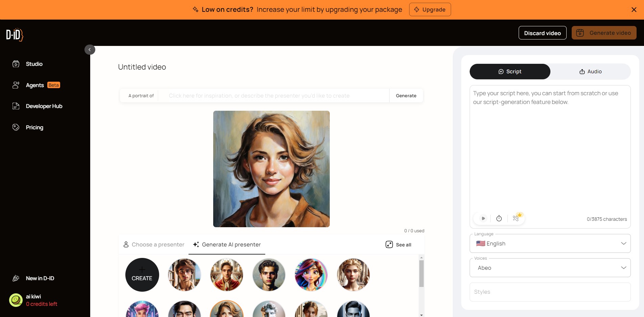Click the D-ID logo
Screen dimensions: 644x317
pos(15,35)
